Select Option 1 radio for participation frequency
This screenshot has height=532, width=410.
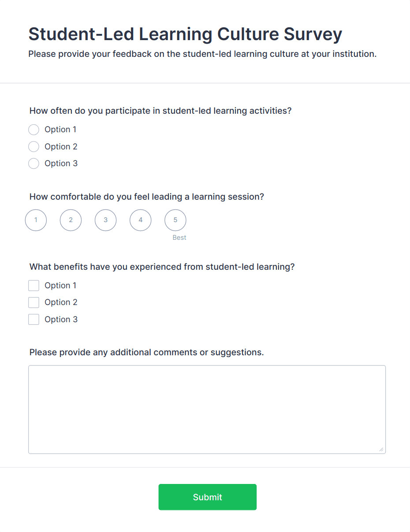point(34,130)
